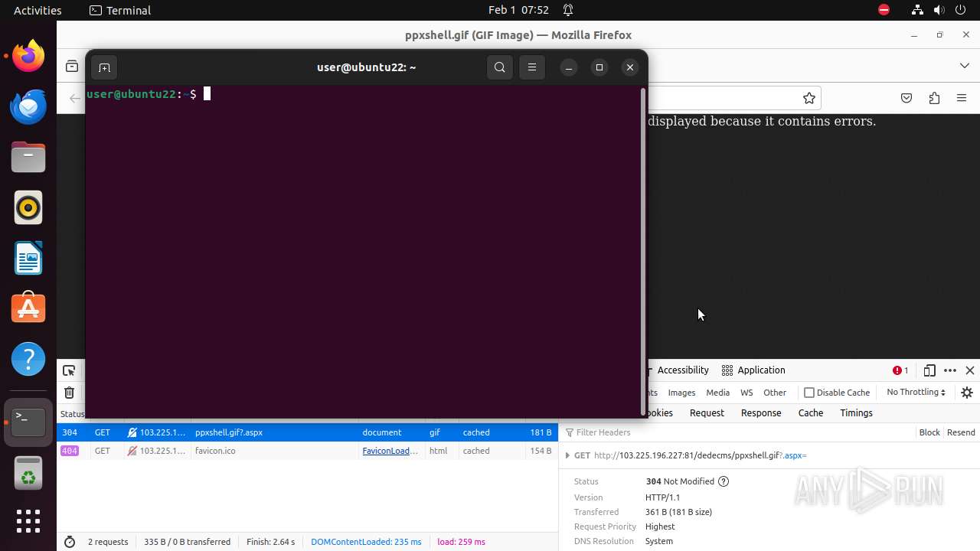The image size is (980, 551).
Task: Open help for 304 Not Modified status
Action: pos(724,481)
